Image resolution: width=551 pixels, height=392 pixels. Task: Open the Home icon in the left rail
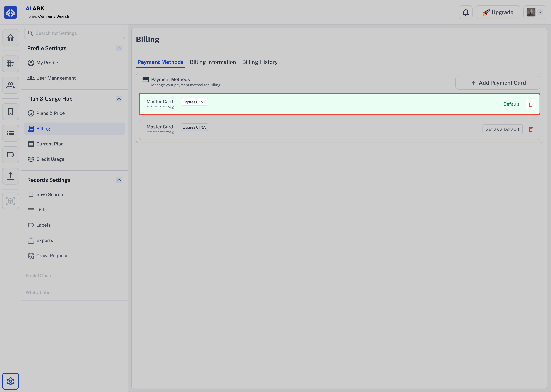(x=10, y=37)
